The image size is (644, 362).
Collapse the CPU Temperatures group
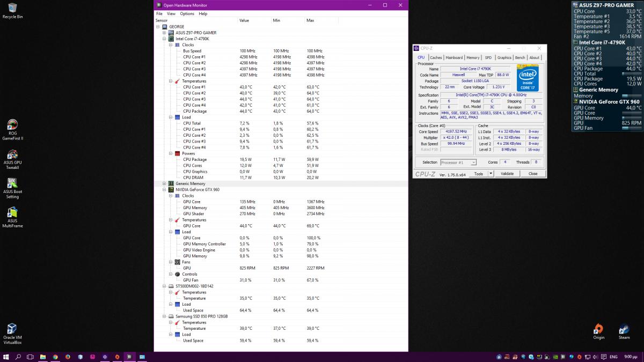pyautogui.click(x=171, y=81)
